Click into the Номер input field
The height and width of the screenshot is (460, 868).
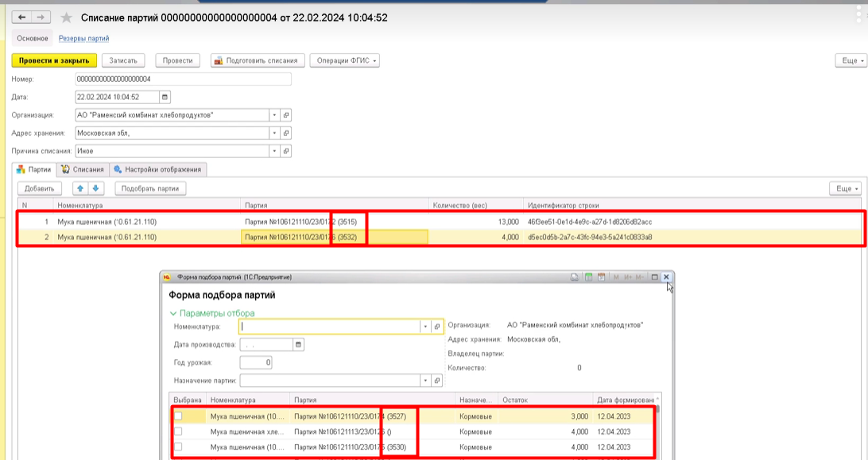pyautogui.click(x=183, y=79)
